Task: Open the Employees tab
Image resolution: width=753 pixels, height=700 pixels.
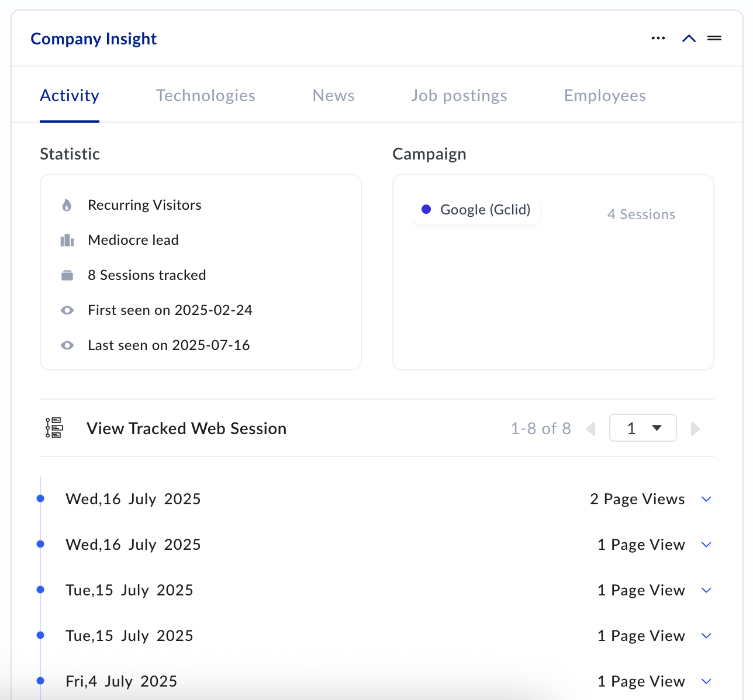Action: pos(605,96)
